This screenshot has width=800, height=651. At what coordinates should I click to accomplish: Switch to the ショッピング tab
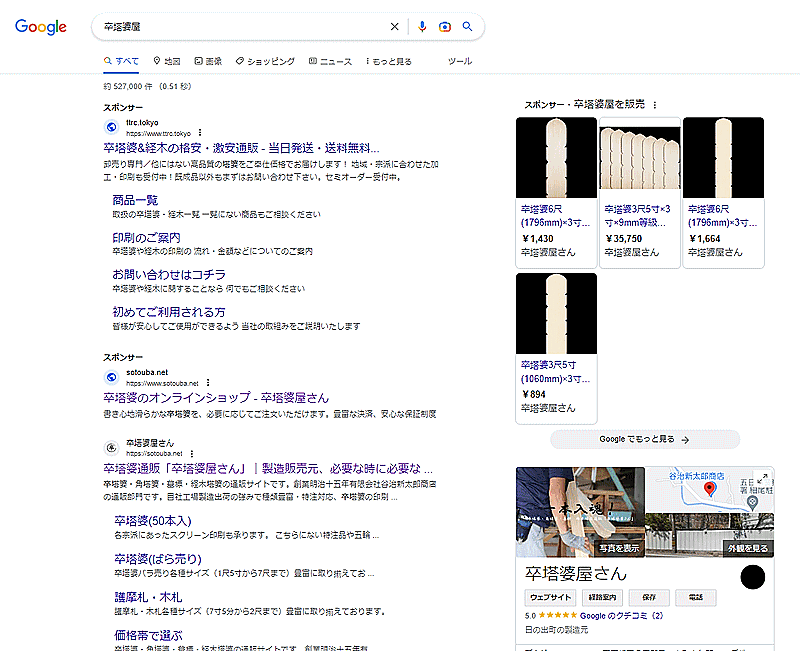pos(265,61)
